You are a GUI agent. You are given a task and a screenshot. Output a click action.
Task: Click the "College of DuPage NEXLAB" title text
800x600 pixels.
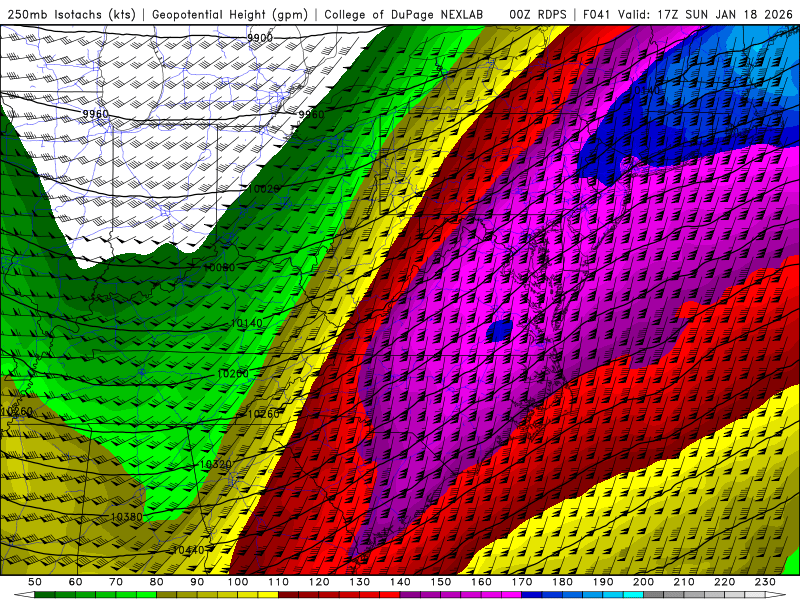pos(404,14)
